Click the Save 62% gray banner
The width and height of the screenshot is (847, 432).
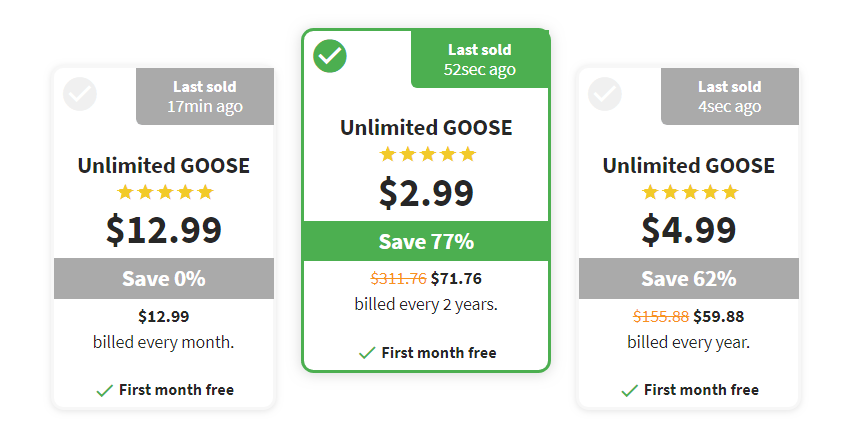click(689, 279)
